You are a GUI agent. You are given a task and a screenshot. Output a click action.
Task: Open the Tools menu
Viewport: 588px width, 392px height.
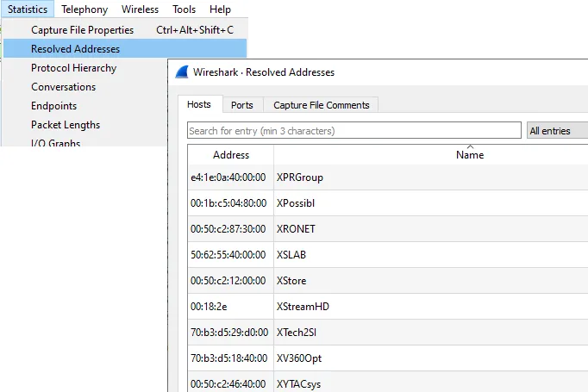click(x=184, y=9)
